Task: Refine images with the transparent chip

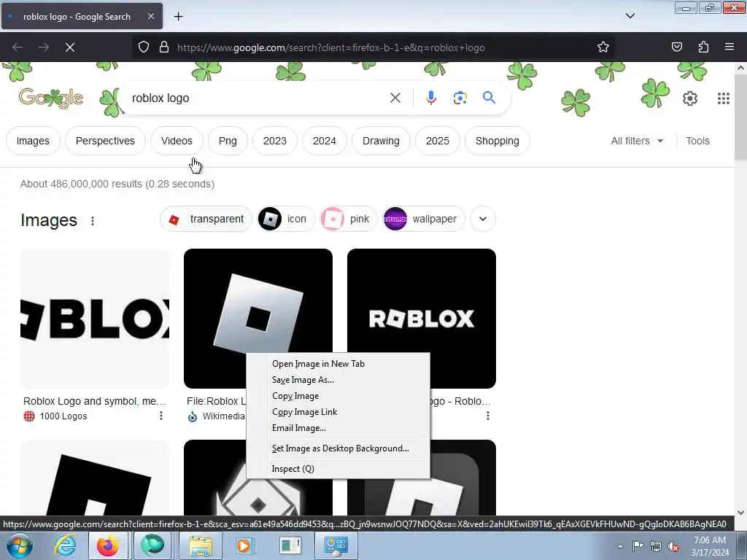Action: [x=206, y=219]
